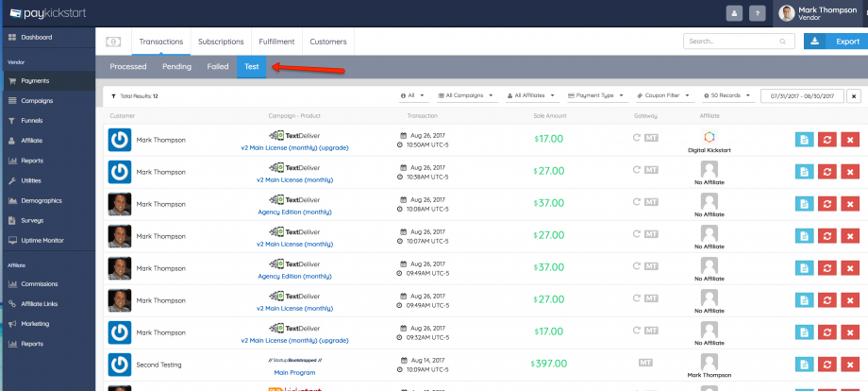Switch to the Transactions tab
868x391 pixels.
point(161,42)
